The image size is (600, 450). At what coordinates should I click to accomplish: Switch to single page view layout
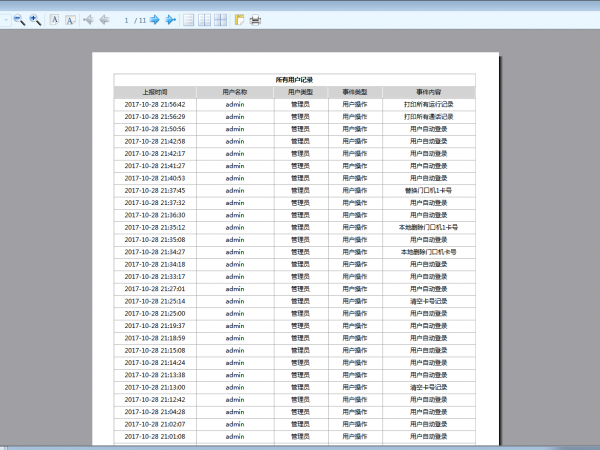189,20
